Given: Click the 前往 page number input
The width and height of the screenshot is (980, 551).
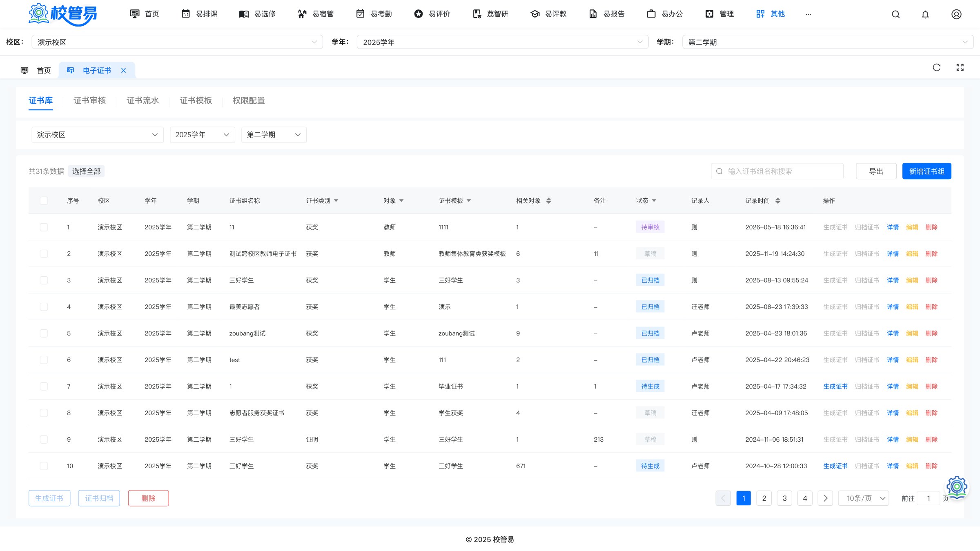Looking at the screenshot, I should click(x=929, y=498).
